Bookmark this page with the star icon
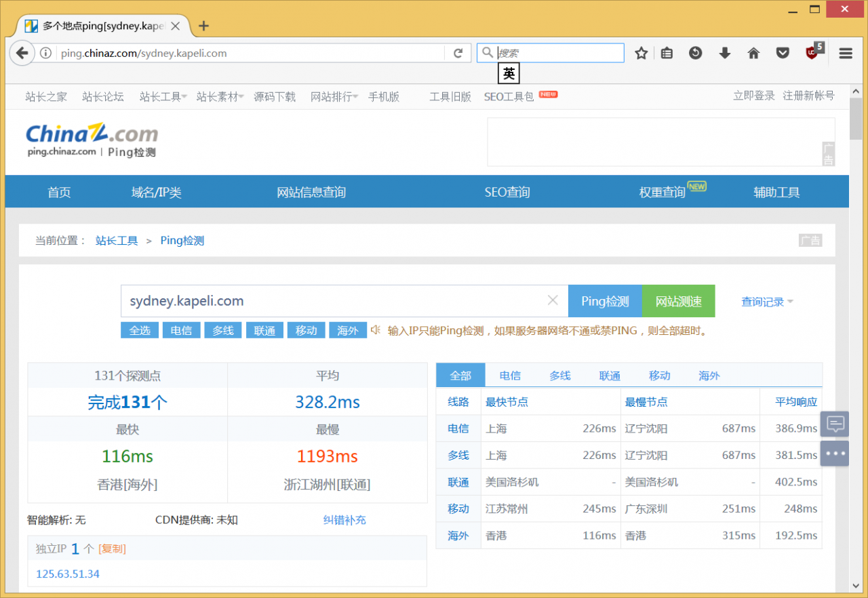This screenshot has width=868, height=598. click(x=641, y=53)
